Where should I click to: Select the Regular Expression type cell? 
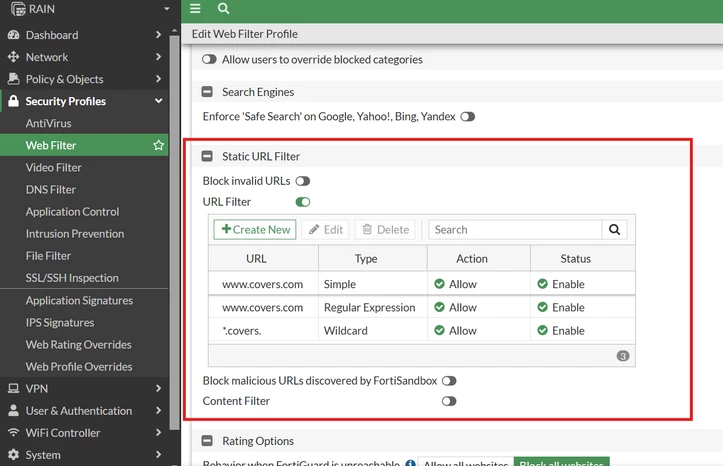click(x=373, y=307)
